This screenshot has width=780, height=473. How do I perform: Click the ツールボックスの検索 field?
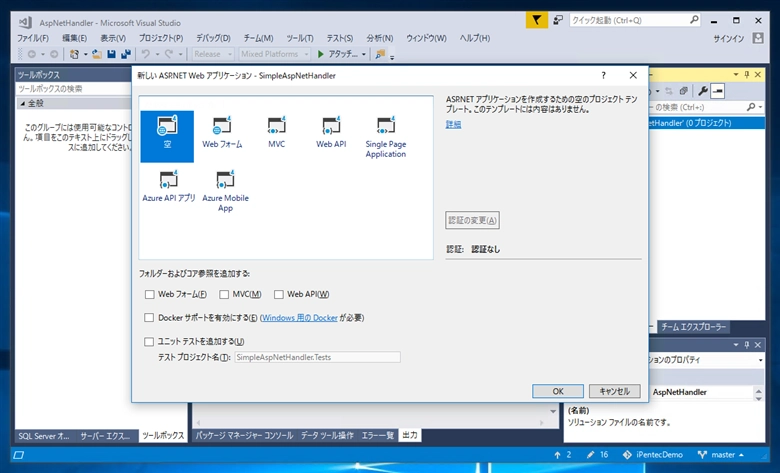[x=74, y=89]
